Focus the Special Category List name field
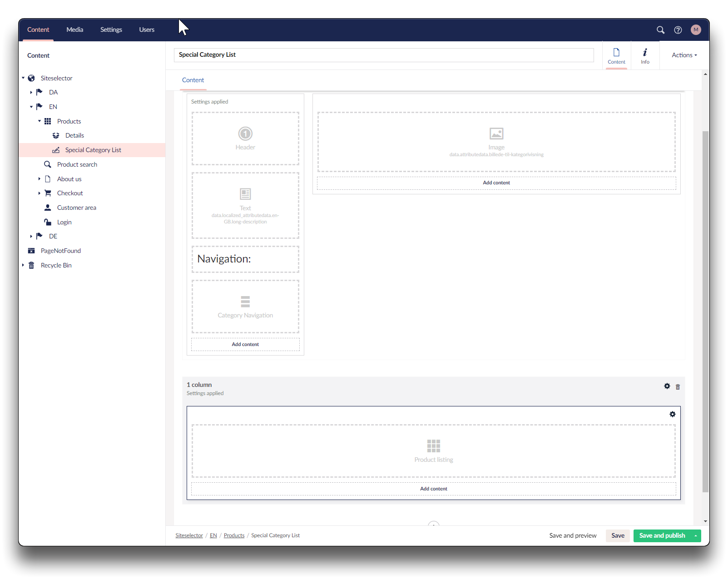The height and width of the screenshot is (579, 728). (383, 55)
